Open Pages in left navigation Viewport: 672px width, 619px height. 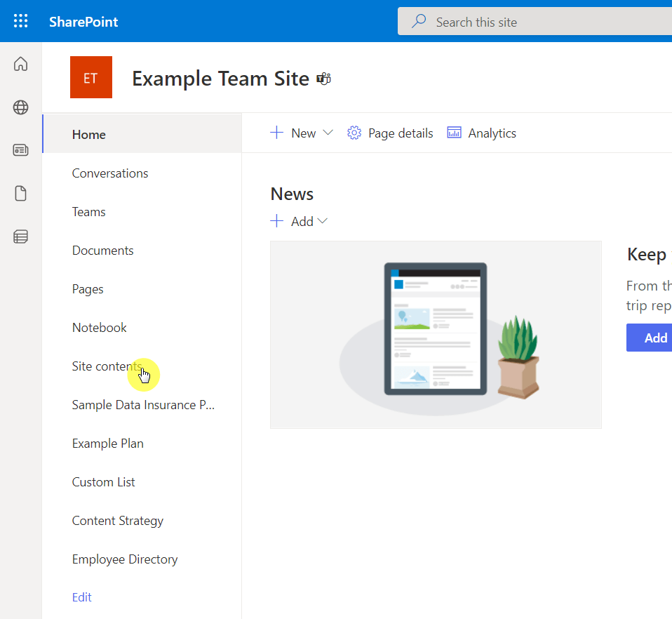point(88,289)
